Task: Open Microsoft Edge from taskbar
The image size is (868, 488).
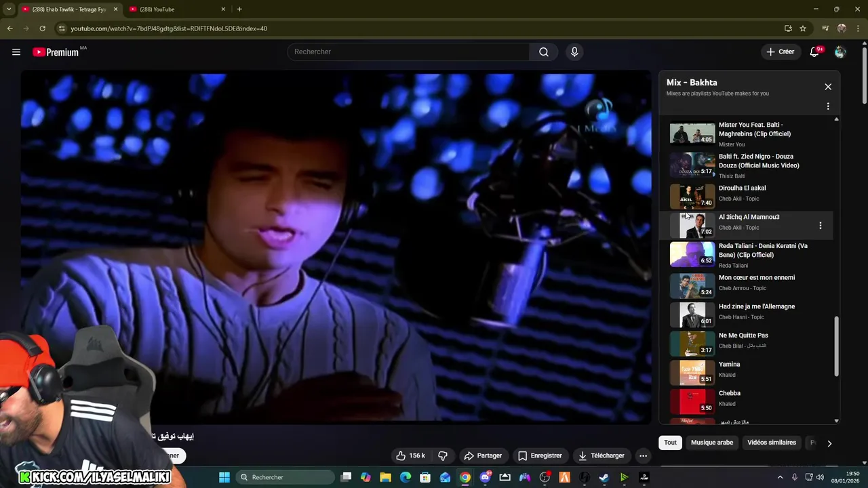Action: (x=406, y=477)
